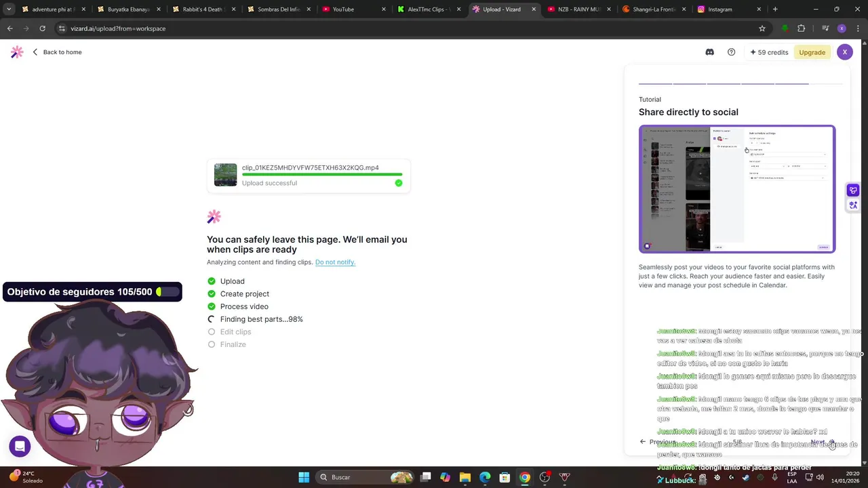Open the chat support bubble icon
Viewport: 868px width, 488px height.
20,446
